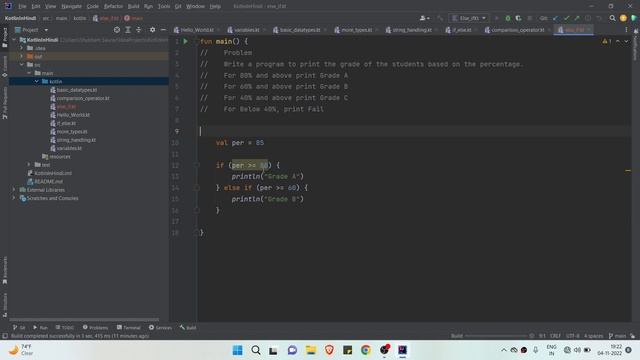Go to next highlighted problem arrow
640x360 pixels.
[626, 41]
